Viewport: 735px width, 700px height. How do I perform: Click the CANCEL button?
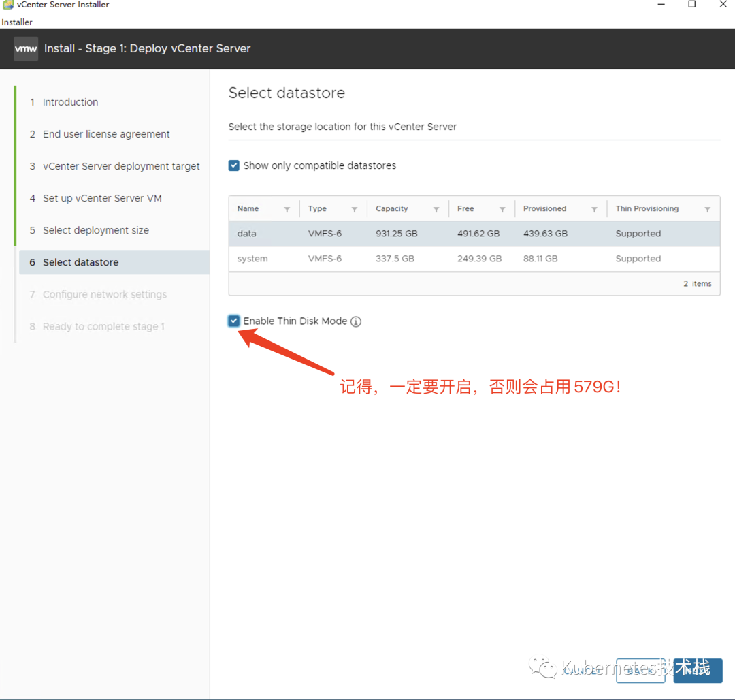point(581,671)
